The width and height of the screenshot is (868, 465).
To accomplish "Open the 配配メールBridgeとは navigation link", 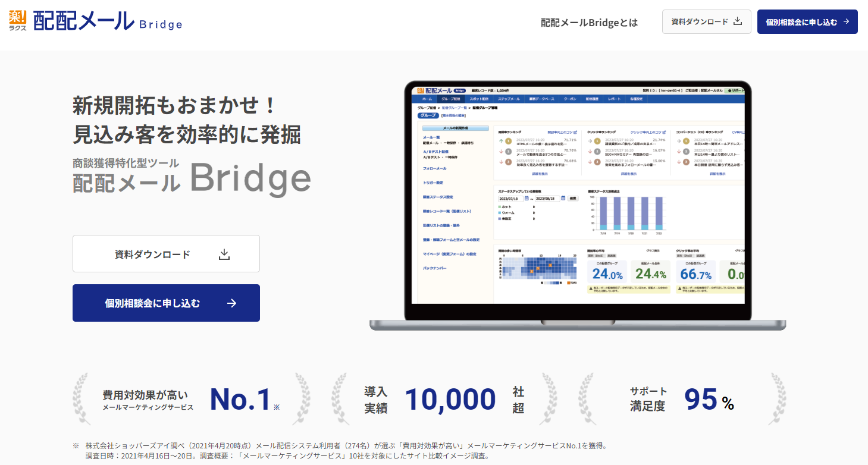I will pyautogui.click(x=589, y=22).
